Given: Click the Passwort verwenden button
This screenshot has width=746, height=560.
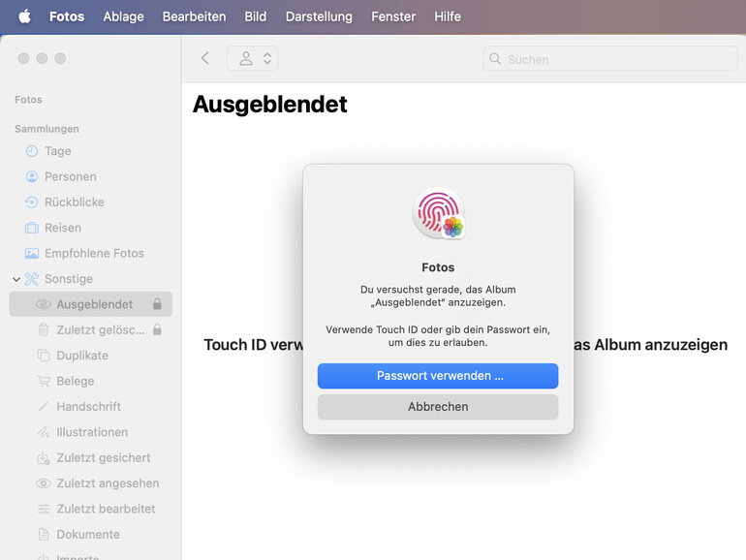Looking at the screenshot, I should coord(438,376).
